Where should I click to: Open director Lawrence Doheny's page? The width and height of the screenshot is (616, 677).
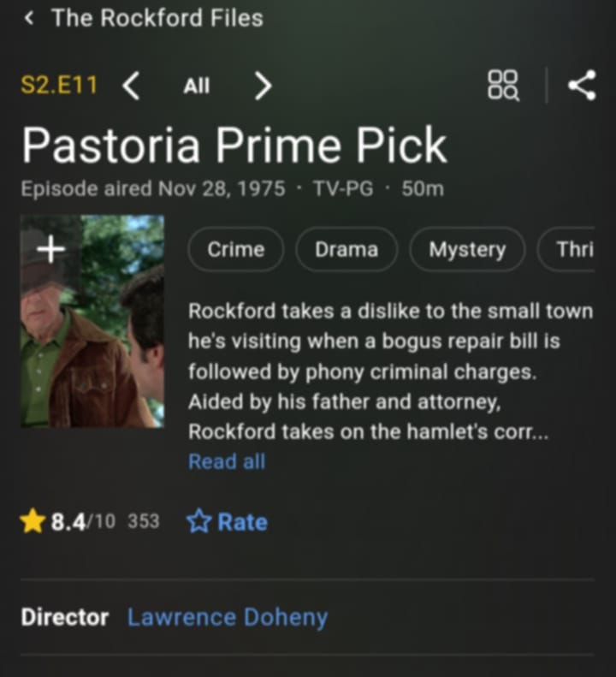coord(228,617)
